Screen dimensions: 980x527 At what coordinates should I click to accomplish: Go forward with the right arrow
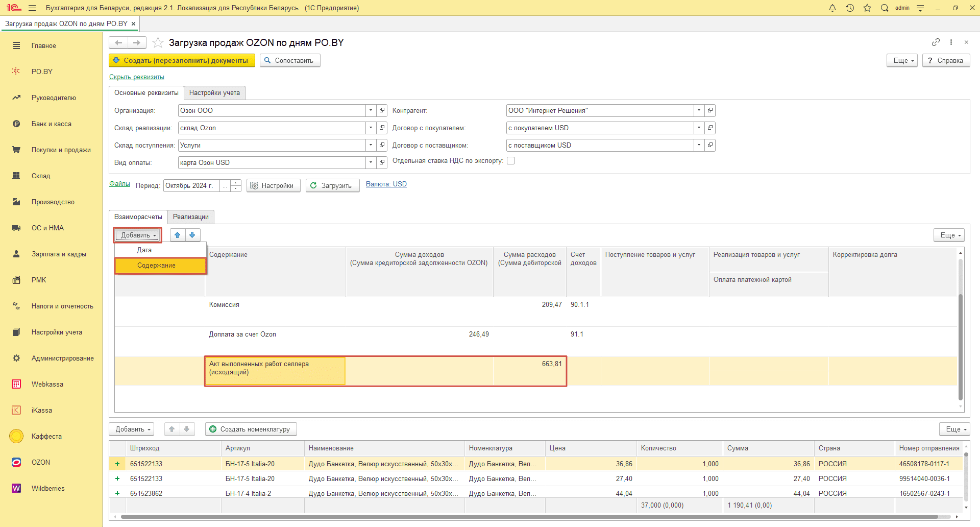pos(137,42)
